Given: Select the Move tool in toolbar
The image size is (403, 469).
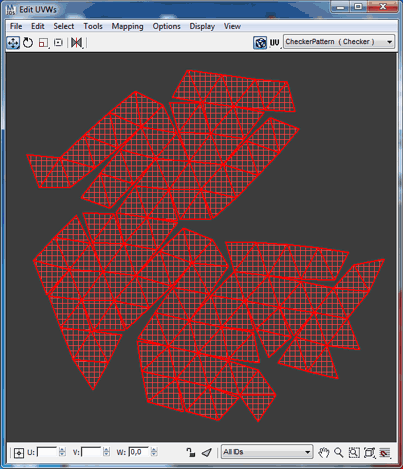Looking at the screenshot, I should tap(13, 43).
